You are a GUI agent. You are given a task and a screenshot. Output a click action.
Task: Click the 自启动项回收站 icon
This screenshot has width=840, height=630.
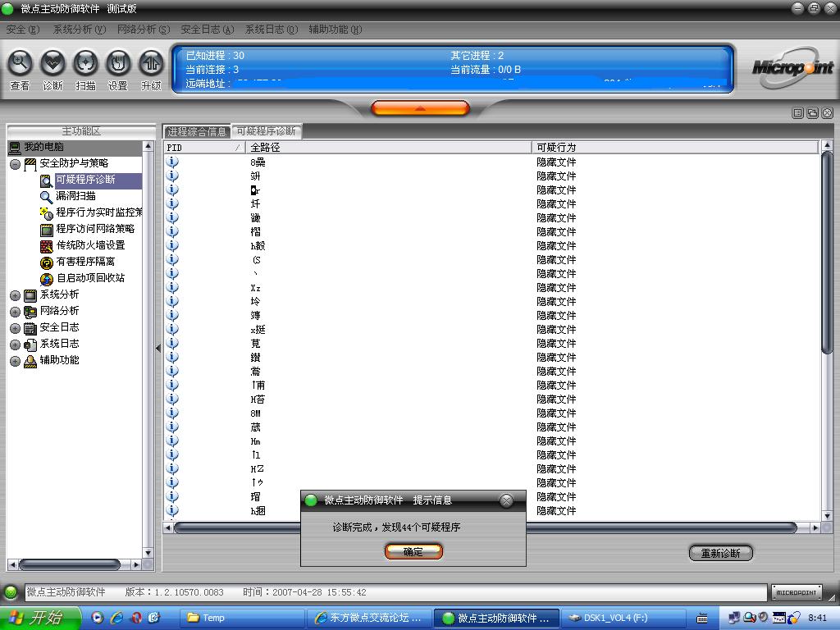(x=47, y=279)
